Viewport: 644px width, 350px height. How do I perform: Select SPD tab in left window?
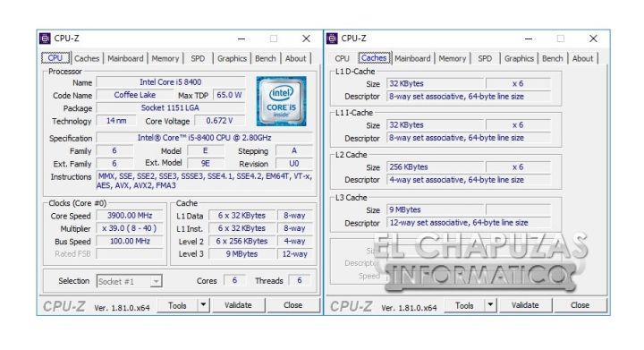pyautogui.click(x=198, y=58)
